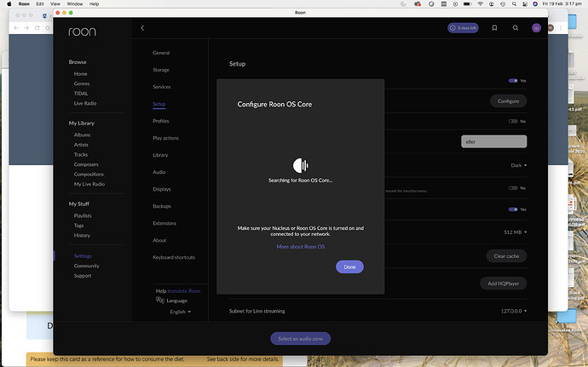The width and height of the screenshot is (588, 367).
Task: Switch to the Extensions settings tab
Action: pos(164,223)
